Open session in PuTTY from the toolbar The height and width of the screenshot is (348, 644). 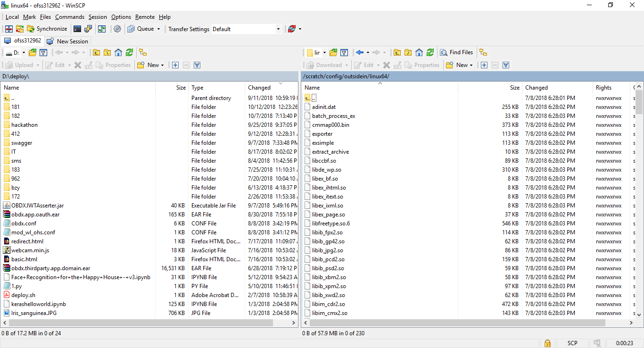pos(88,29)
